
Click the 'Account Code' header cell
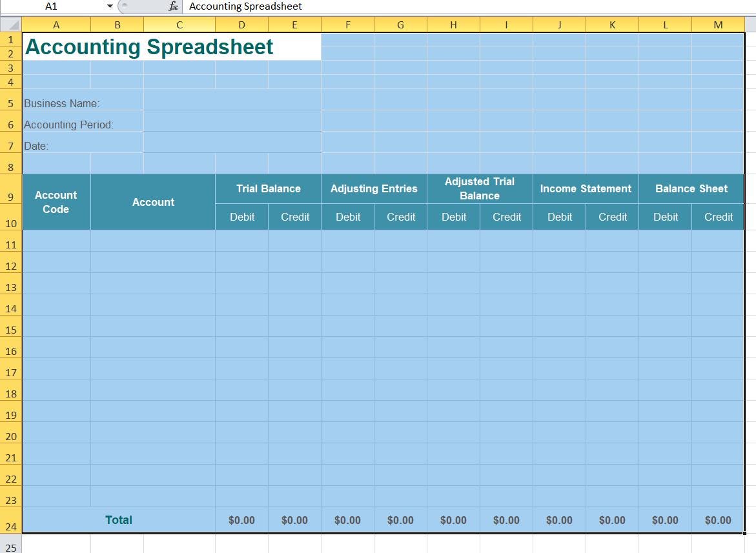pos(56,203)
